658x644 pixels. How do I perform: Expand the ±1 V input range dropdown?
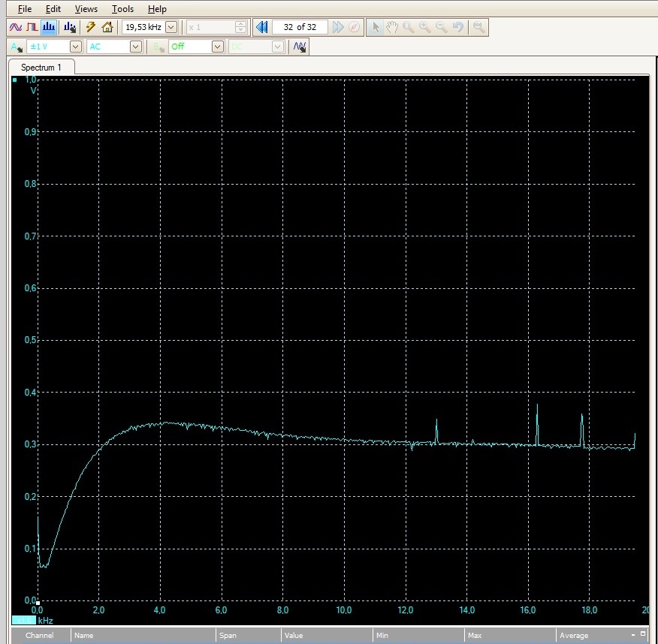click(76, 47)
